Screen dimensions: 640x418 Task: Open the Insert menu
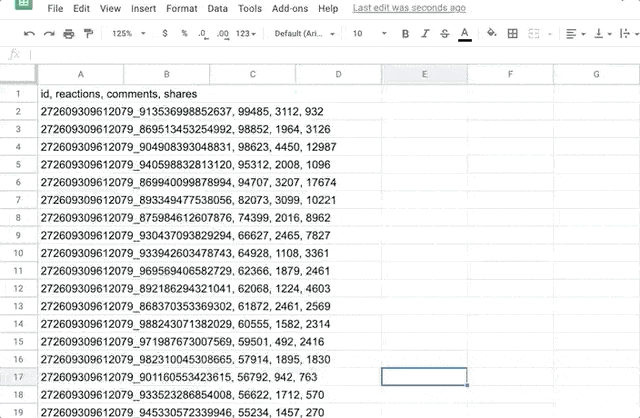[x=143, y=8]
